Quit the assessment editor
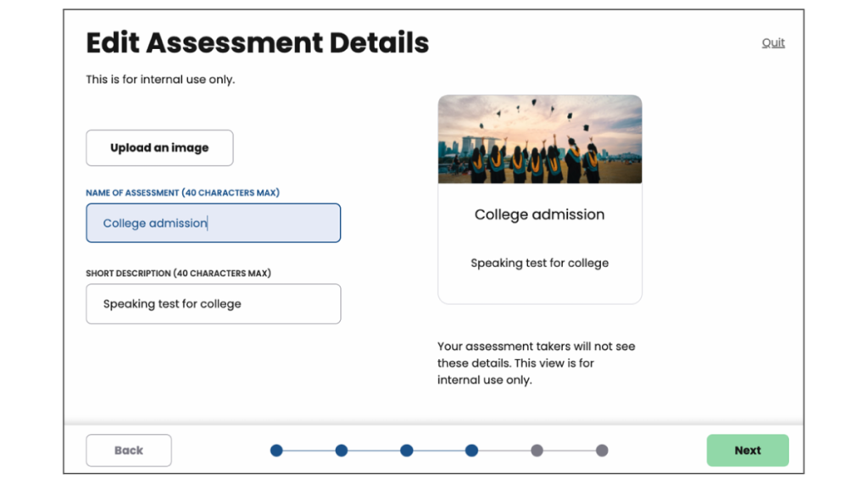868x488 pixels. click(x=773, y=42)
